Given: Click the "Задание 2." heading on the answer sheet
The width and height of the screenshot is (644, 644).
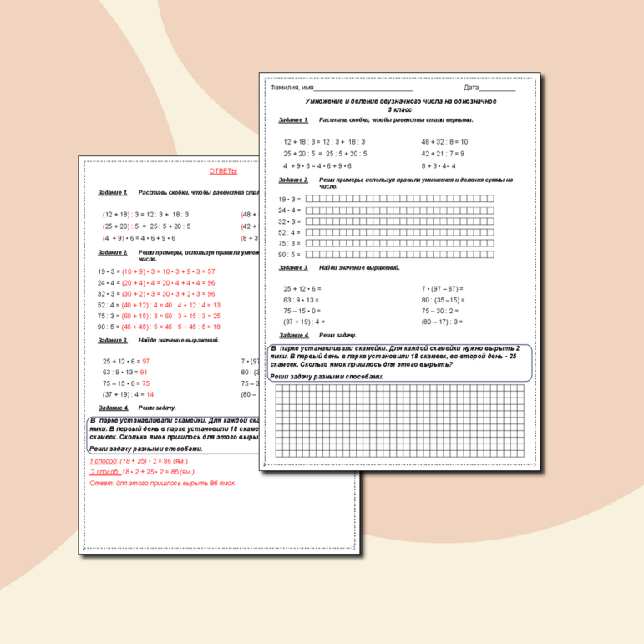Looking at the screenshot, I should click(112, 251).
